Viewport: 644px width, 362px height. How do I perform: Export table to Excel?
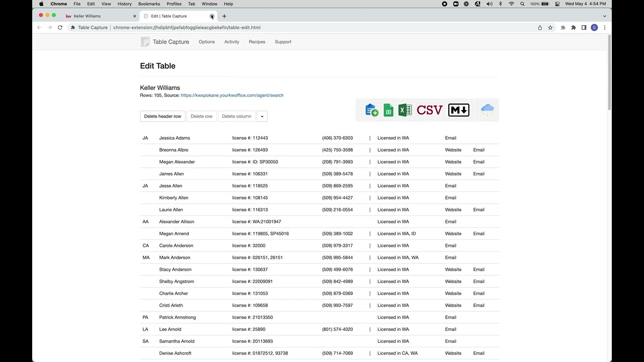coord(405,110)
